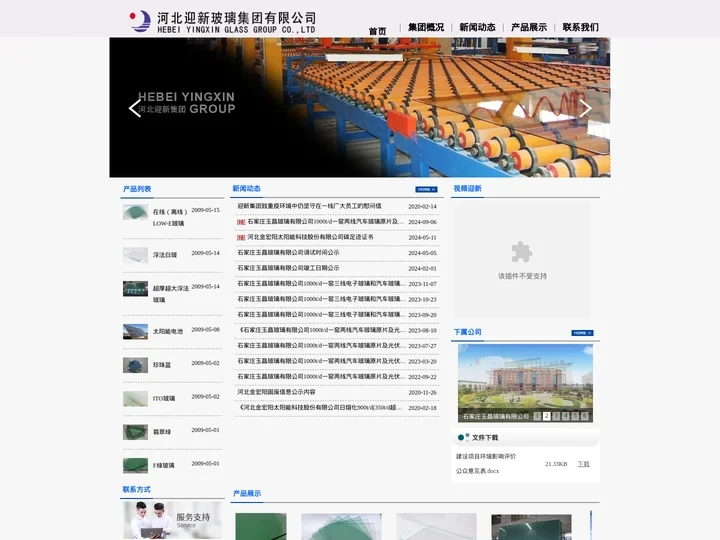
Task: Open the news item dated 2023-07-27
Action: pyautogui.click(x=321, y=345)
